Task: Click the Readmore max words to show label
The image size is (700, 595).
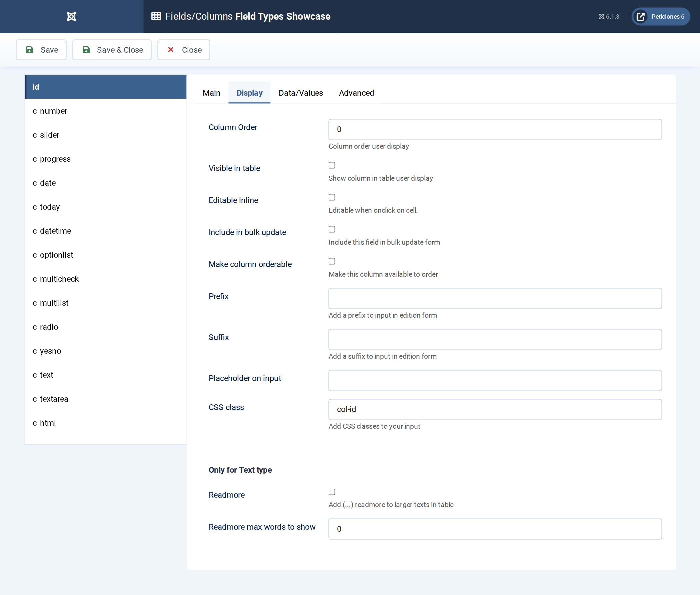Action: pyautogui.click(x=262, y=527)
